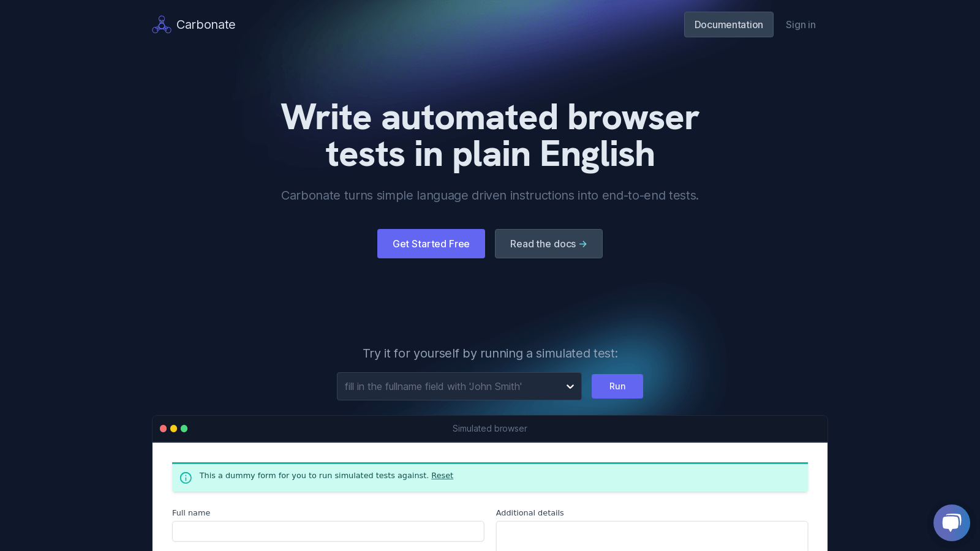Image resolution: width=980 pixels, height=551 pixels.
Task: Focus the Additional details text area
Action: [x=652, y=536]
